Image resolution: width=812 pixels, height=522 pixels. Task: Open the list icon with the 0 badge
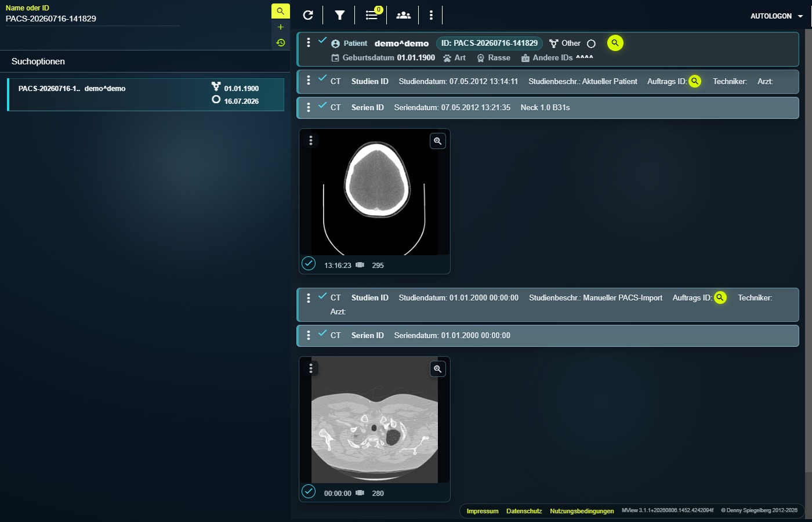tap(372, 15)
